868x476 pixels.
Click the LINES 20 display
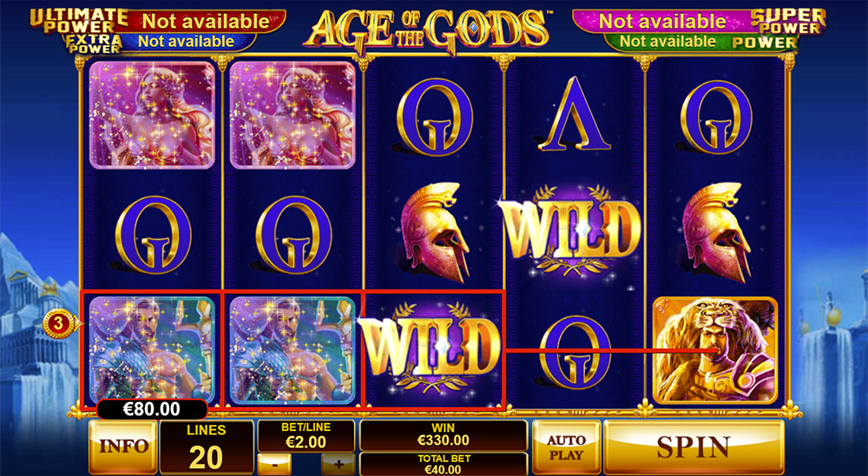pyautogui.click(x=207, y=446)
